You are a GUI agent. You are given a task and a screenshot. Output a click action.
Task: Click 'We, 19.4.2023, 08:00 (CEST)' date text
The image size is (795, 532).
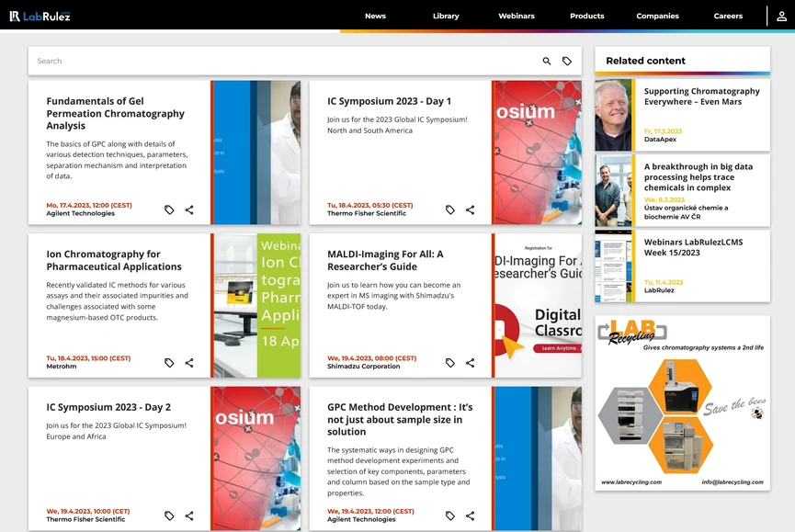click(x=371, y=358)
